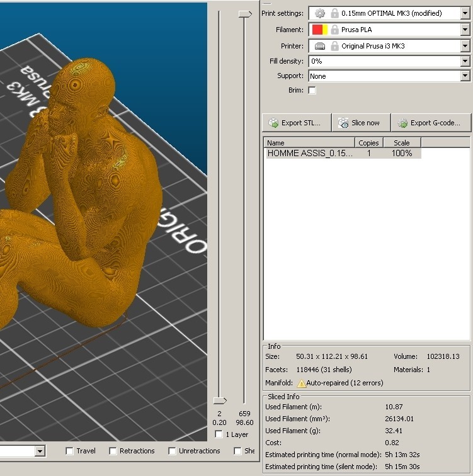Select the HOMME ASSIS object row

coord(343,153)
